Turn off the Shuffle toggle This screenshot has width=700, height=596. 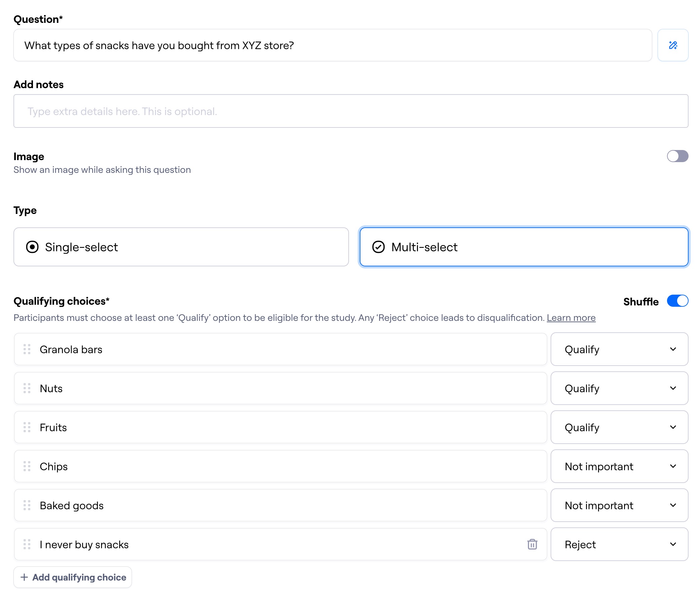click(x=677, y=301)
